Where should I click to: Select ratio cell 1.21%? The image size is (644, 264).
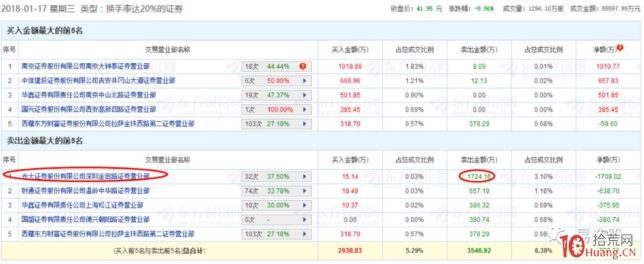[414, 81]
